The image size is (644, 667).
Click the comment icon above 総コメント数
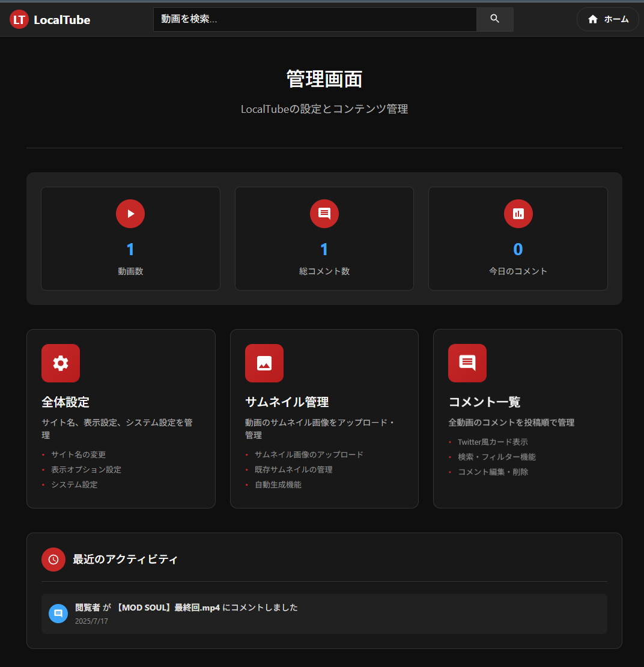click(324, 214)
